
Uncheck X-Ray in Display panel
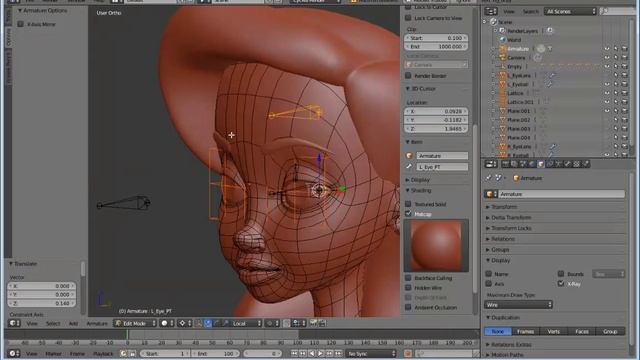tap(561, 283)
